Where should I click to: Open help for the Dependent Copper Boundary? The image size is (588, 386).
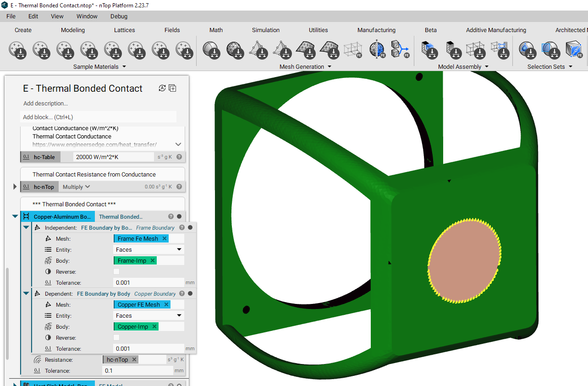182,293
